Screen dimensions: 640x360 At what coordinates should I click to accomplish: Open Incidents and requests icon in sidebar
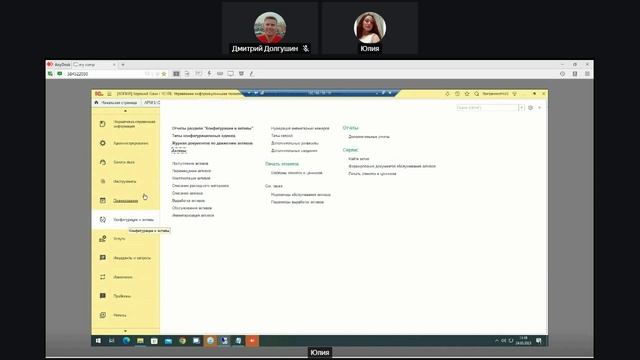(x=102, y=258)
